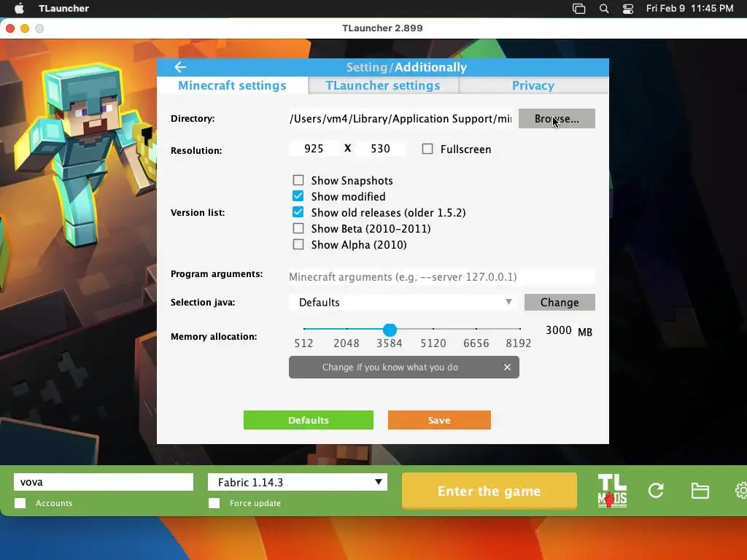The width and height of the screenshot is (747, 560).
Task: Toggle the Accounts checkbox
Action: [x=20, y=503]
